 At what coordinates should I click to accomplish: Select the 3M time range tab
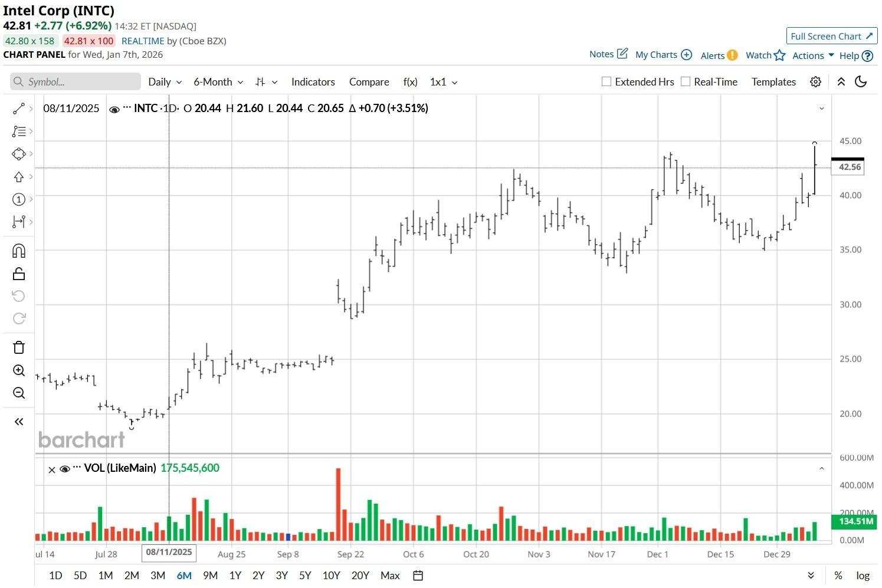tap(158, 576)
